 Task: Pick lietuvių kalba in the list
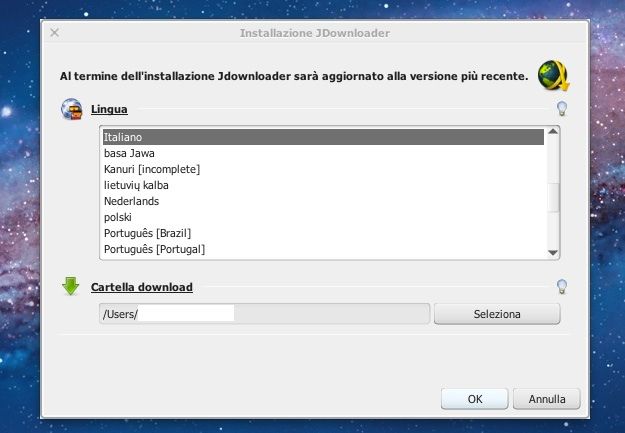coord(323,185)
